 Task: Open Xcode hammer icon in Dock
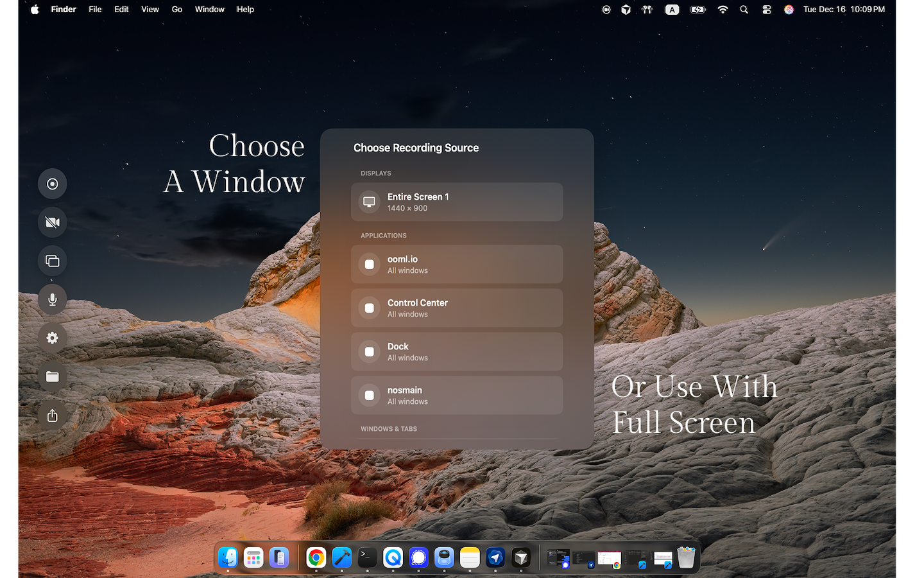coord(341,557)
